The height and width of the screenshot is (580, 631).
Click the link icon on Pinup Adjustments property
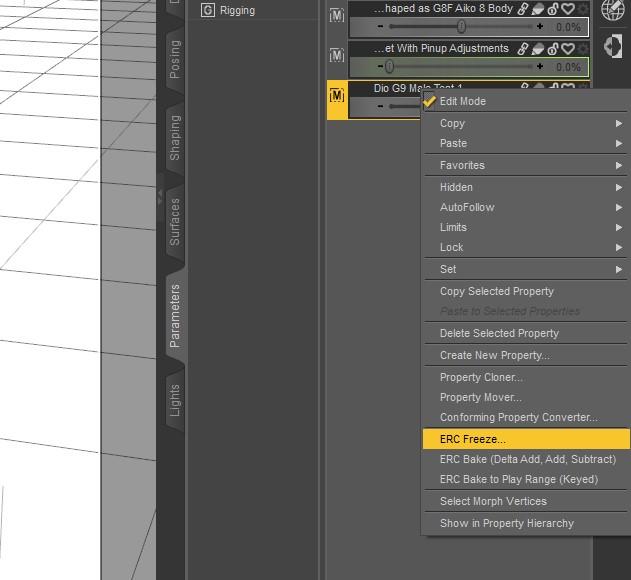click(x=522, y=49)
